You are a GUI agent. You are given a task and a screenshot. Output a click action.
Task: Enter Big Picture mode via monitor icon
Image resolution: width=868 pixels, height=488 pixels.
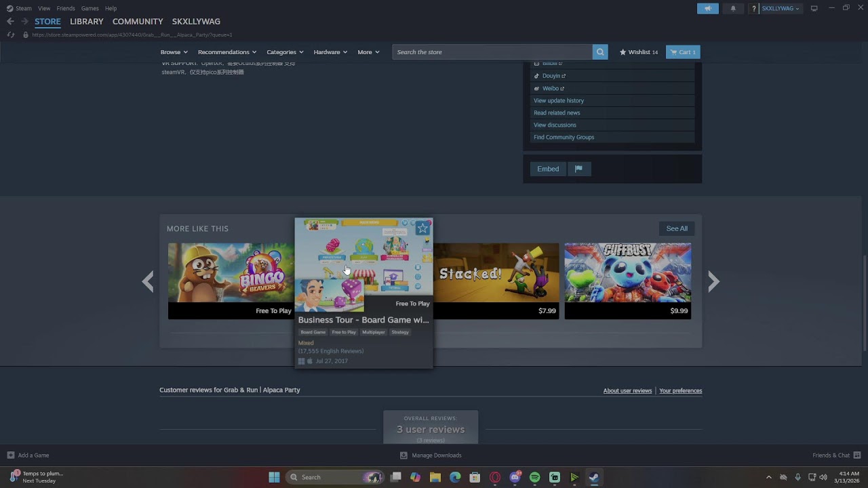(x=814, y=8)
